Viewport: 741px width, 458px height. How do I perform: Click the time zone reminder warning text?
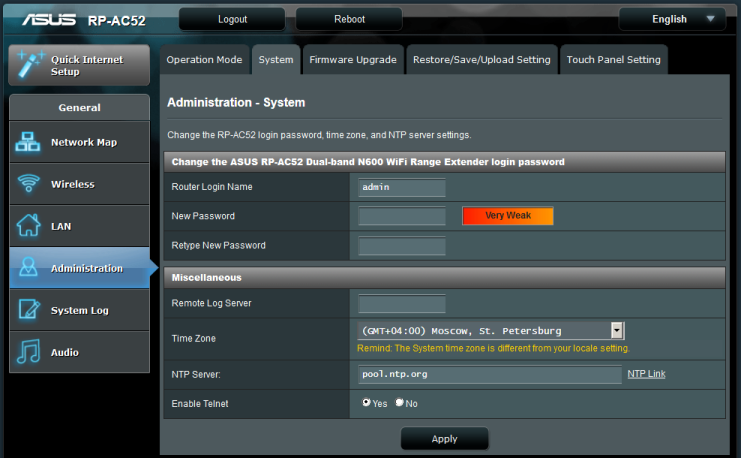493,348
